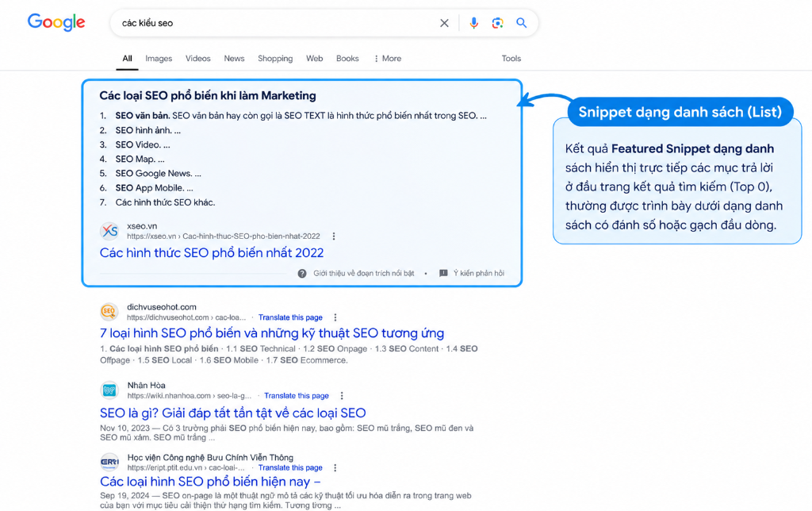The height and width of the screenshot is (511, 812).
Task: Click the feedback flag icon
Action: [x=443, y=273]
